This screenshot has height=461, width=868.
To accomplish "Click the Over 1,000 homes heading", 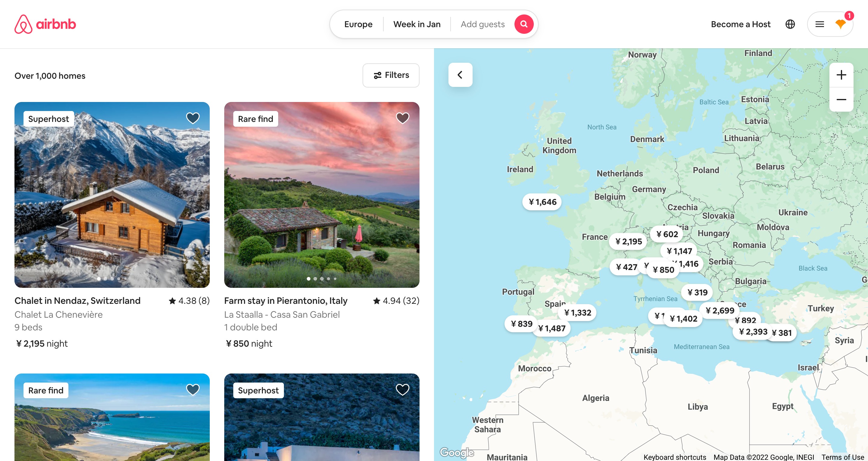I will coord(50,76).
